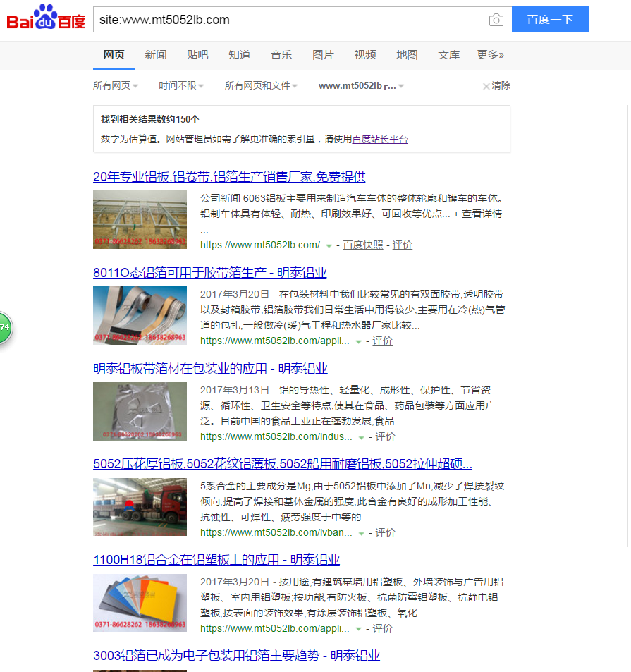Click the red truck thumbnail image
The width and height of the screenshot is (631, 672).
[140, 507]
